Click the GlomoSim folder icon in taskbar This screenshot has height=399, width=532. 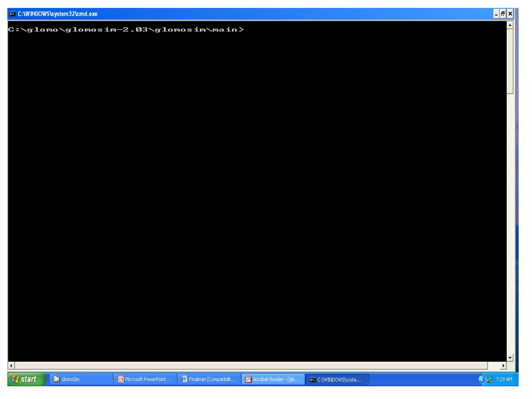pos(56,379)
